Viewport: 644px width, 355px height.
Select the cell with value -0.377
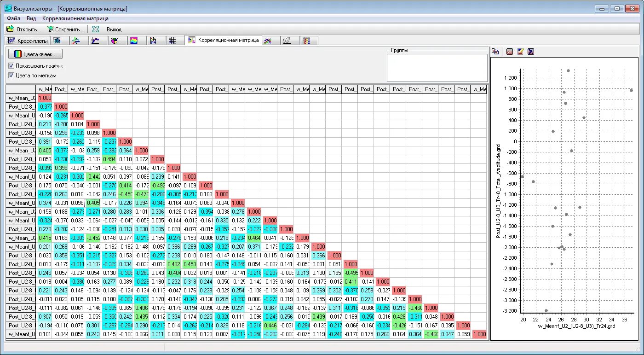click(x=44, y=106)
